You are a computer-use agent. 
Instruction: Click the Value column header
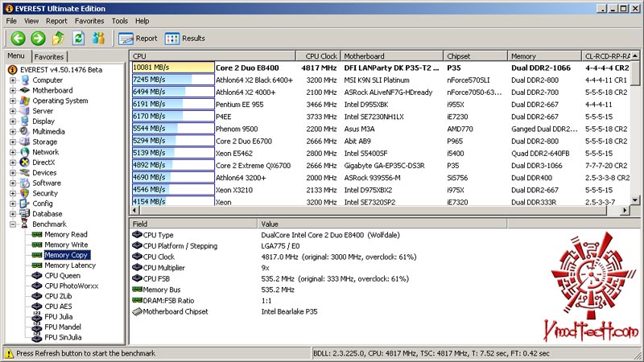(x=383, y=224)
